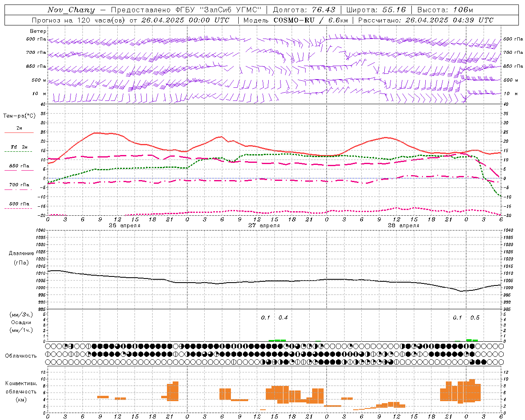Click the '0.5' precipitation amount value
The height and width of the screenshot is (420, 525).
(475, 317)
